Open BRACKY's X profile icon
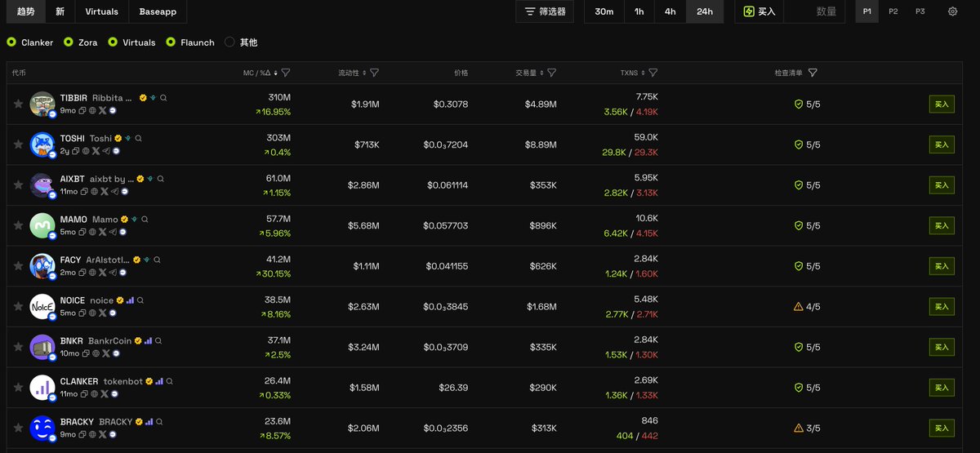 click(102, 434)
